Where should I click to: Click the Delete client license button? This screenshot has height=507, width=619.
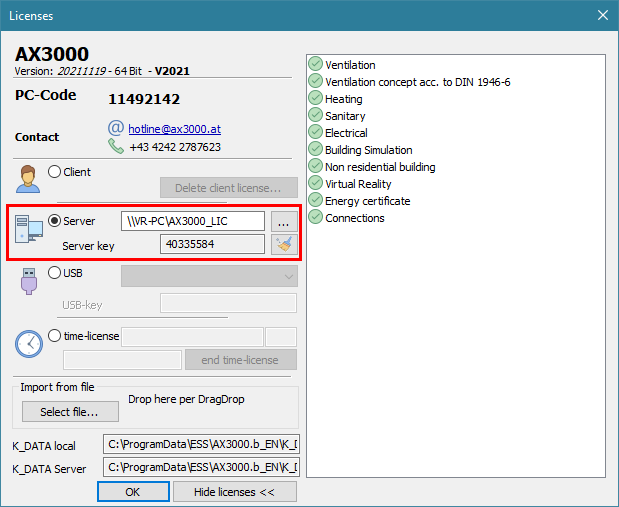point(229,188)
